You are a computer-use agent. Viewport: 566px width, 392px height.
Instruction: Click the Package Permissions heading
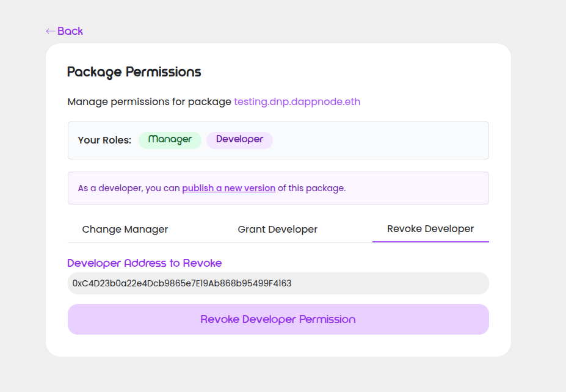pyautogui.click(x=134, y=72)
